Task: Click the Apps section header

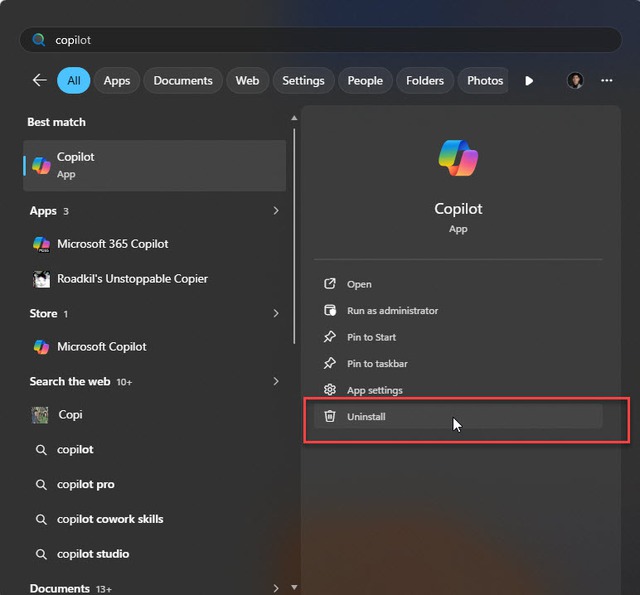Action: coord(43,211)
